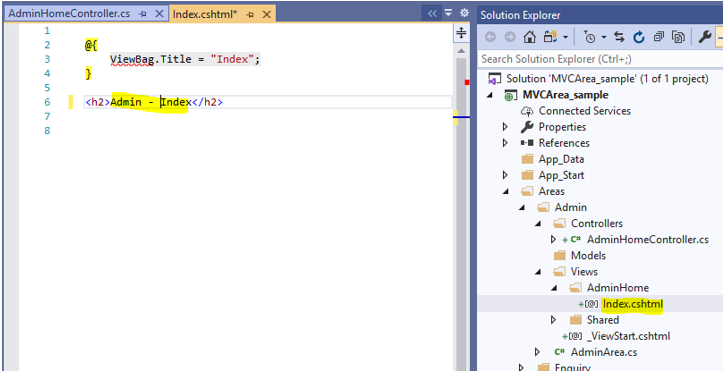Collapse the AdminHome folder
The image size is (724, 378).
click(x=554, y=288)
